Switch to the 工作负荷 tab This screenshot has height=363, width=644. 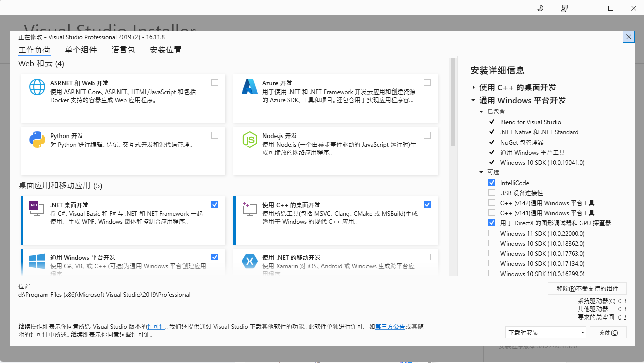pos(34,50)
